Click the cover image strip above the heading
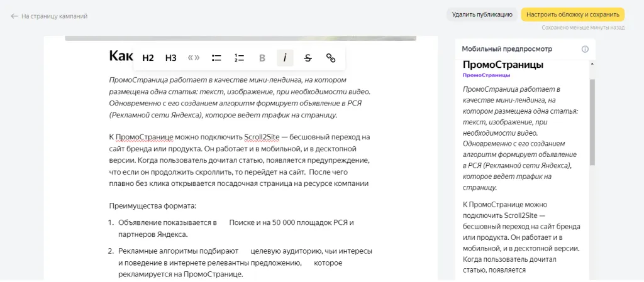Viewport: 644px width, 282px height. (x=241, y=38)
